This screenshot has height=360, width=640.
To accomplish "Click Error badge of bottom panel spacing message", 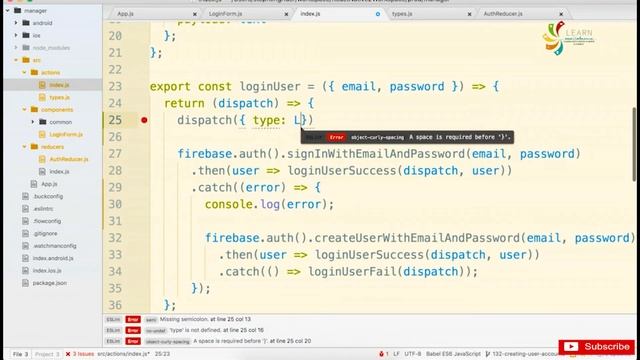I will tap(133, 341).
